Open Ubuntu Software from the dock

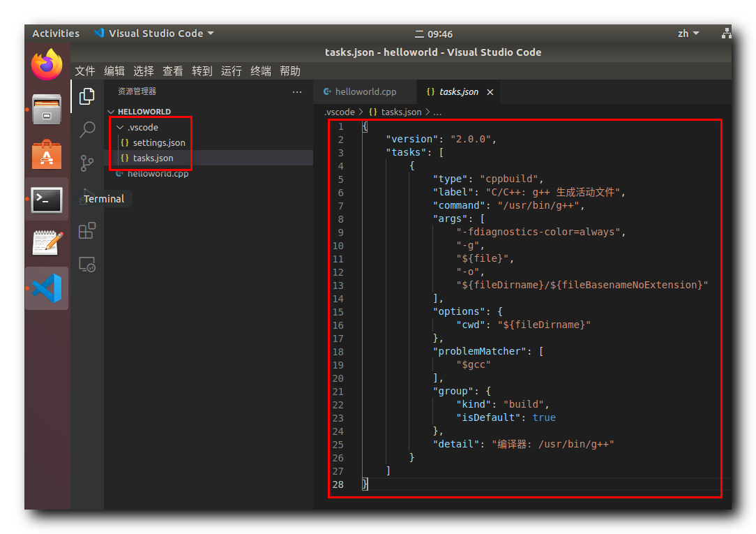click(46, 155)
